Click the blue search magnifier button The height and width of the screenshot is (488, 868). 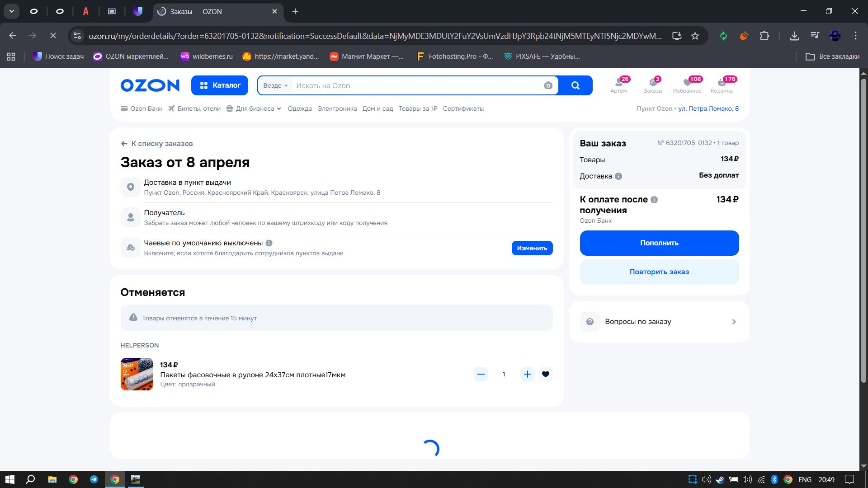pyautogui.click(x=575, y=85)
